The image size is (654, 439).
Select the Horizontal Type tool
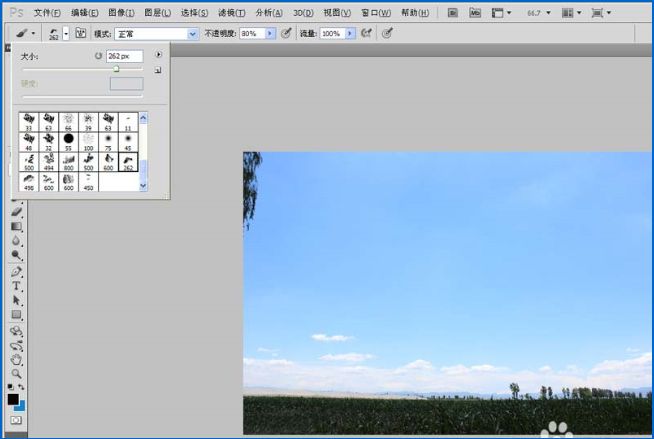pyautogui.click(x=17, y=286)
